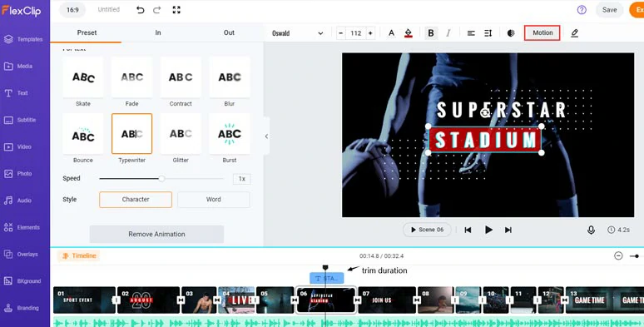The height and width of the screenshot is (327, 644).
Task: Click the 1x speed value box
Action: [x=242, y=179]
